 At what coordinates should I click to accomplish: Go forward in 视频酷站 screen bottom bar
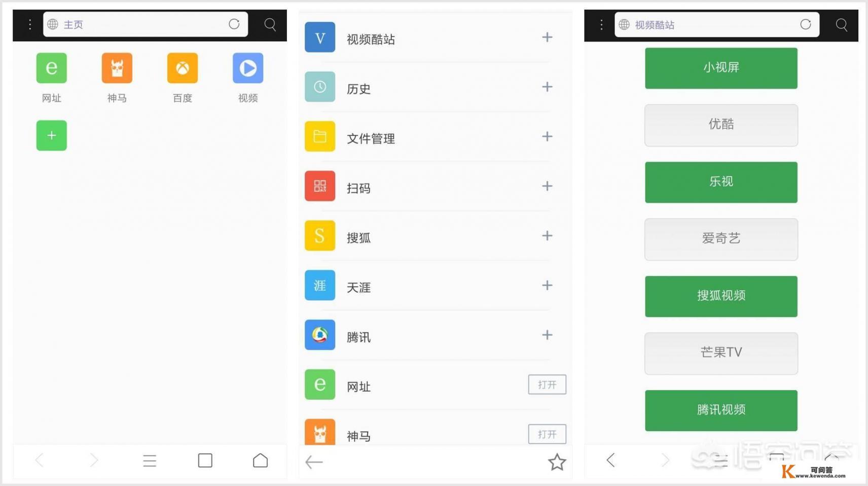665,460
